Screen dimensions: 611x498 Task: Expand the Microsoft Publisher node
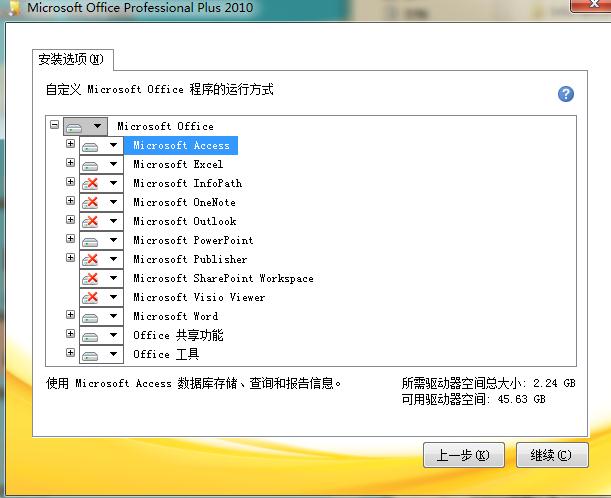pos(71,258)
